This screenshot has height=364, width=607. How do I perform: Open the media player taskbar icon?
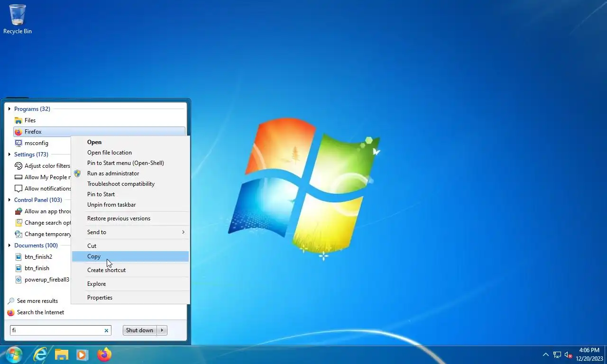click(x=83, y=355)
